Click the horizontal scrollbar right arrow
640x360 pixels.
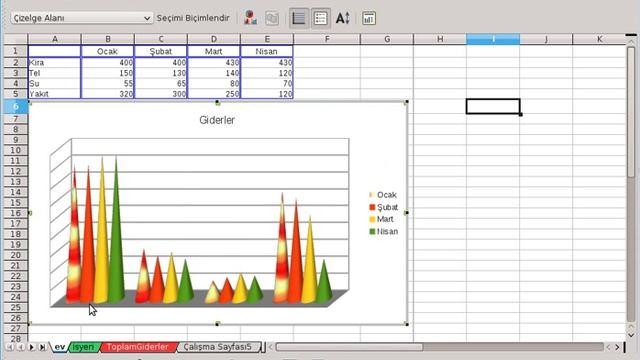(x=618, y=347)
